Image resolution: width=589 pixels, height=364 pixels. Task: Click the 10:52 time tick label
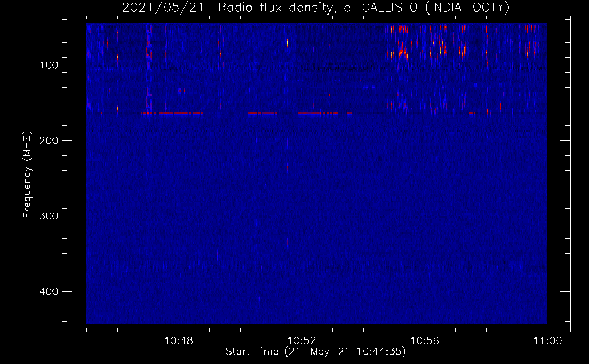click(302, 341)
